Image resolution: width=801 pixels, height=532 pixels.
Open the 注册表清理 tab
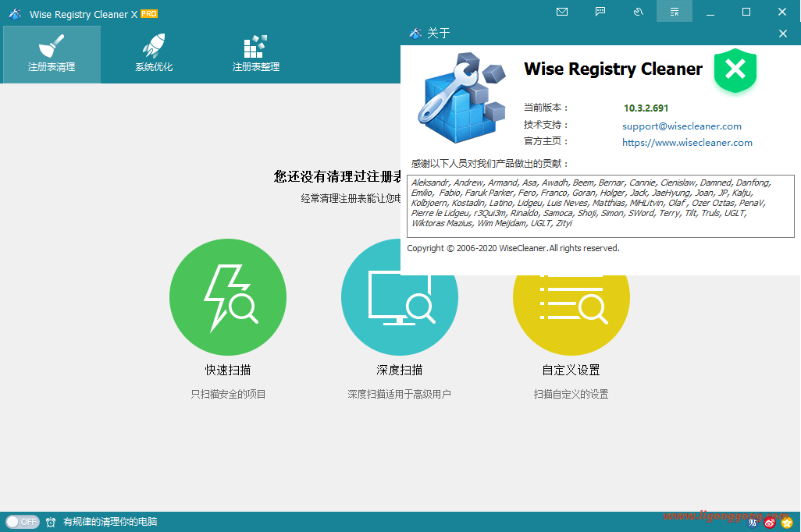click(x=52, y=54)
